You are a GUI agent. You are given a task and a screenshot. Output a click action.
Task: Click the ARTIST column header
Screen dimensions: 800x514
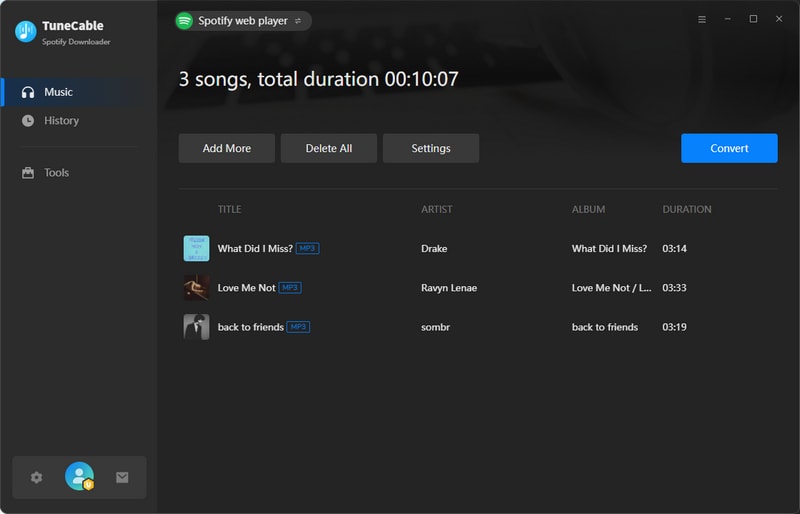437,209
